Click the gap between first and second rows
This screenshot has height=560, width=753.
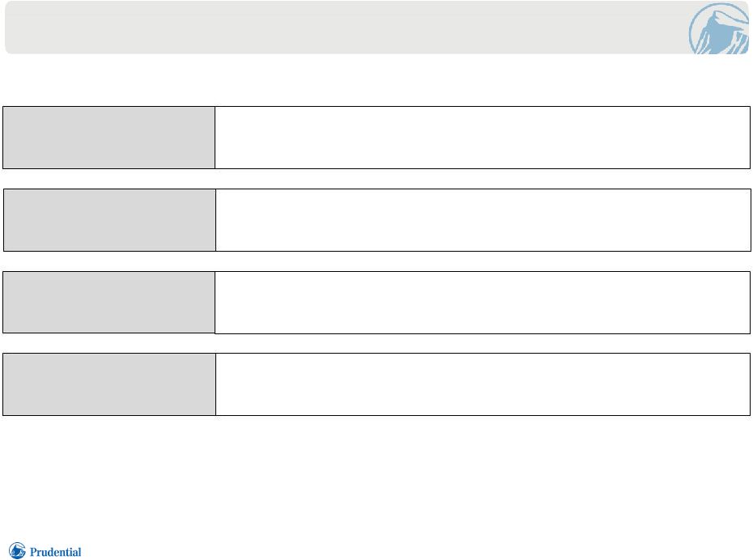(376, 179)
